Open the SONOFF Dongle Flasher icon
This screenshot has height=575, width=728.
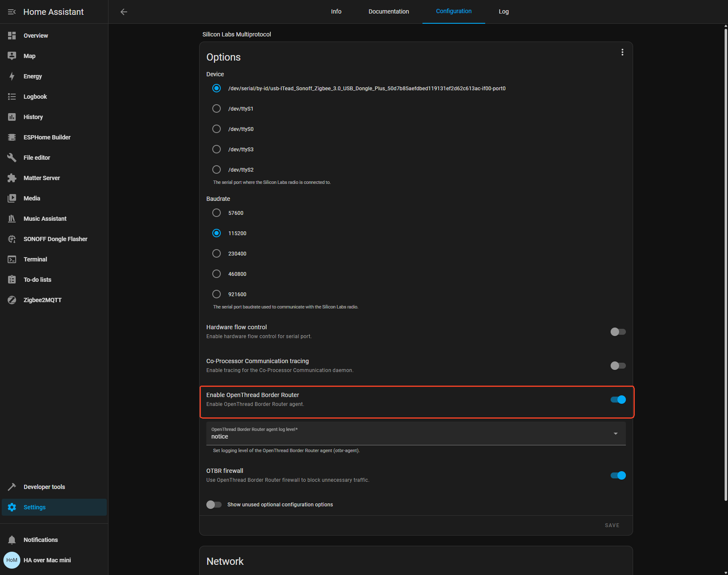(x=12, y=239)
